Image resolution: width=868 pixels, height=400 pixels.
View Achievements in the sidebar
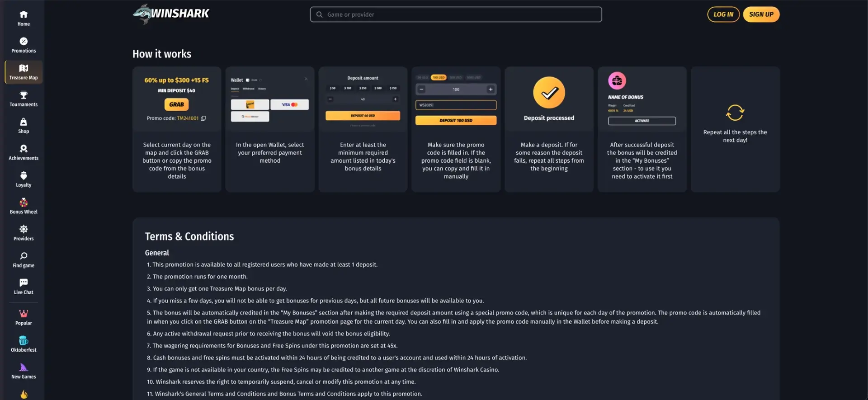24,153
